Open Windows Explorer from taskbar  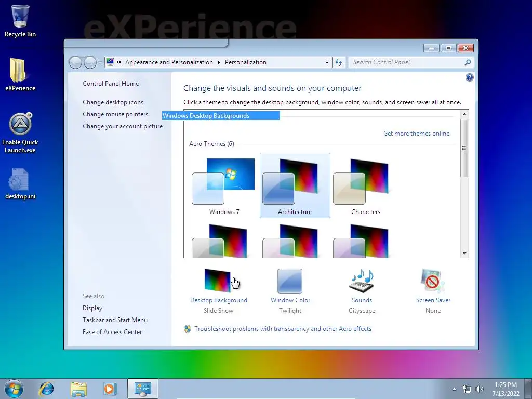click(x=78, y=389)
